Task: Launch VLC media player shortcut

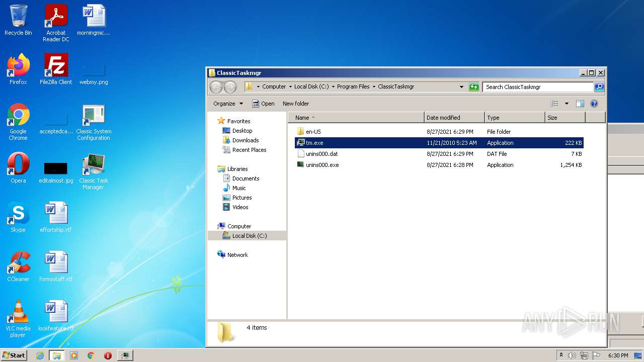Action: point(18,319)
